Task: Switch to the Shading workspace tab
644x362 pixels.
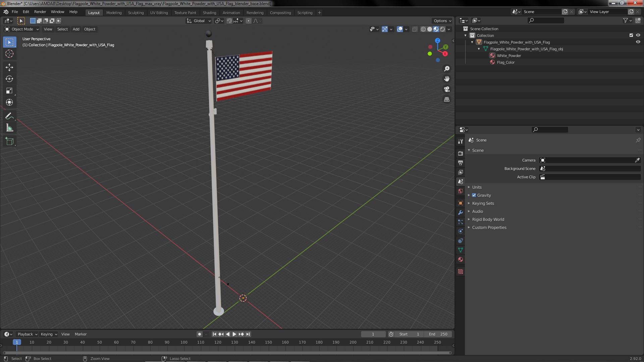Action: coord(209,13)
